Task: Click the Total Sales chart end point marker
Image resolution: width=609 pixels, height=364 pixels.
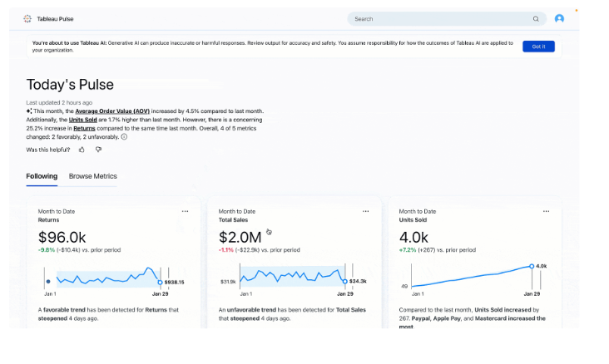Action: click(x=344, y=281)
